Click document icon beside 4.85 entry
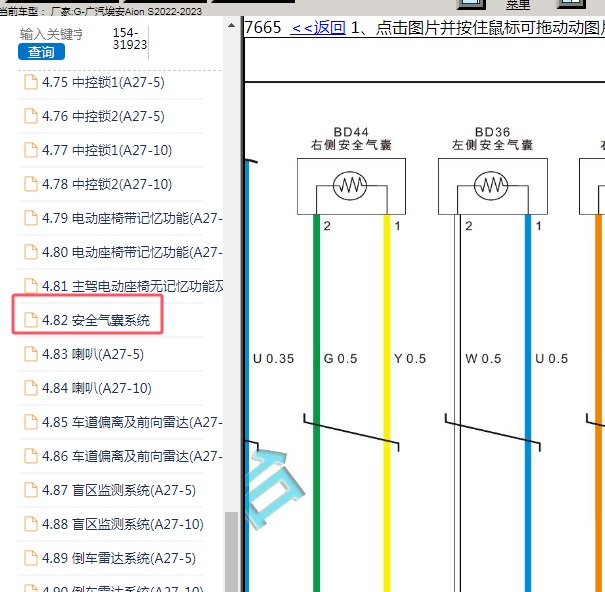The height and width of the screenshot is (592, 605). (x=31, y=422)
